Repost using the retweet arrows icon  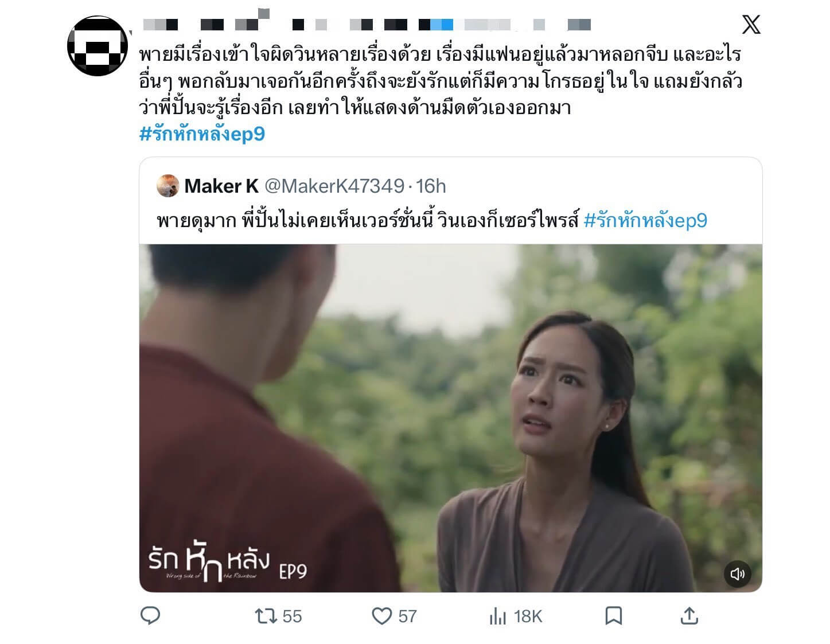pos(266,616)
